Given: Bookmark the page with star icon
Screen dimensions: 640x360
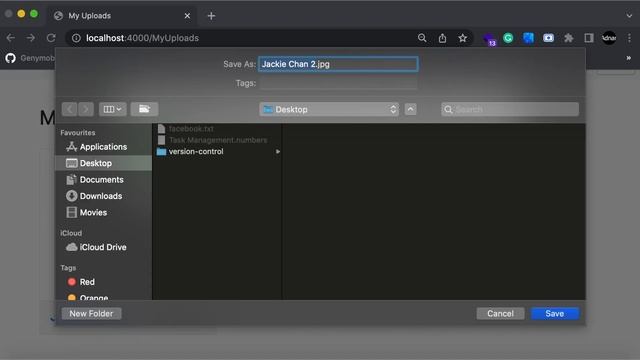Looking at the screenshot, I should (x=462, y=38).
